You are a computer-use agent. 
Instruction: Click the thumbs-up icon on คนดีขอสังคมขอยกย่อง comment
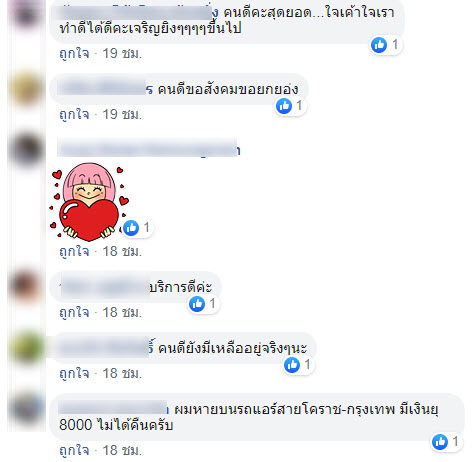pos(284,106)
